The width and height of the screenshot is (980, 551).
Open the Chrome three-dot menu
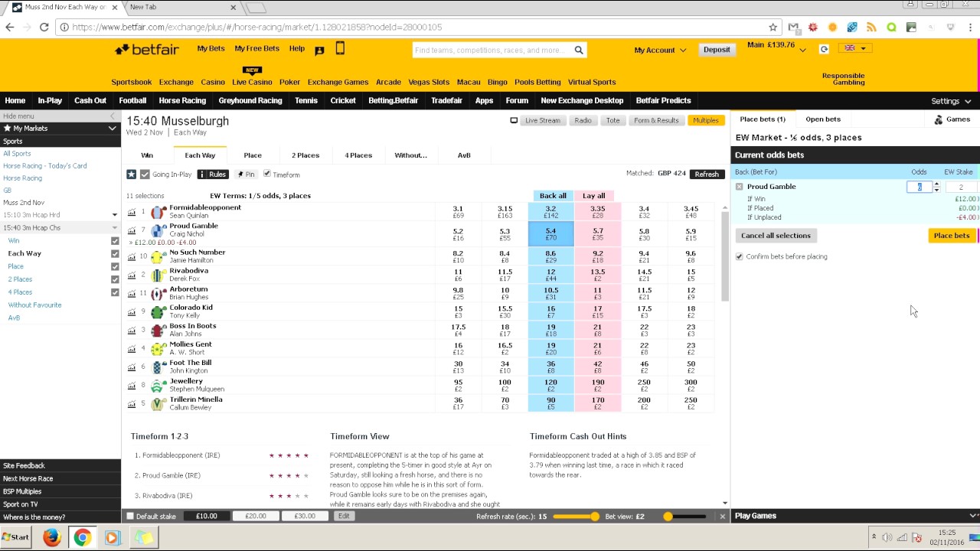click(x=970, y=27)
